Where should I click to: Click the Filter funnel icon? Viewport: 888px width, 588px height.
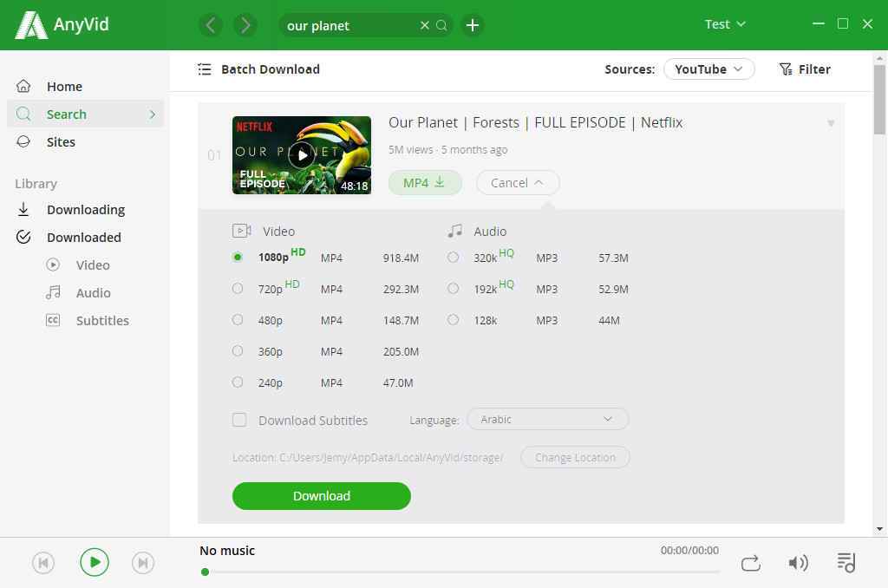point(786,69)
